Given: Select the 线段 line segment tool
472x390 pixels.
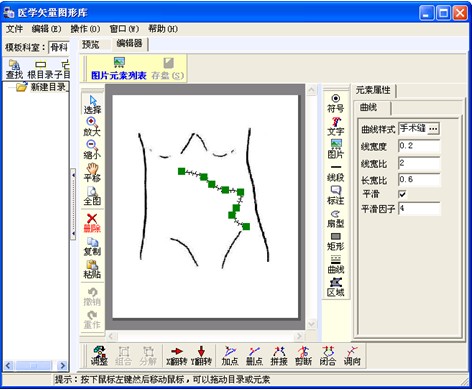Looking at the screenshot, I should coord(336,173).
